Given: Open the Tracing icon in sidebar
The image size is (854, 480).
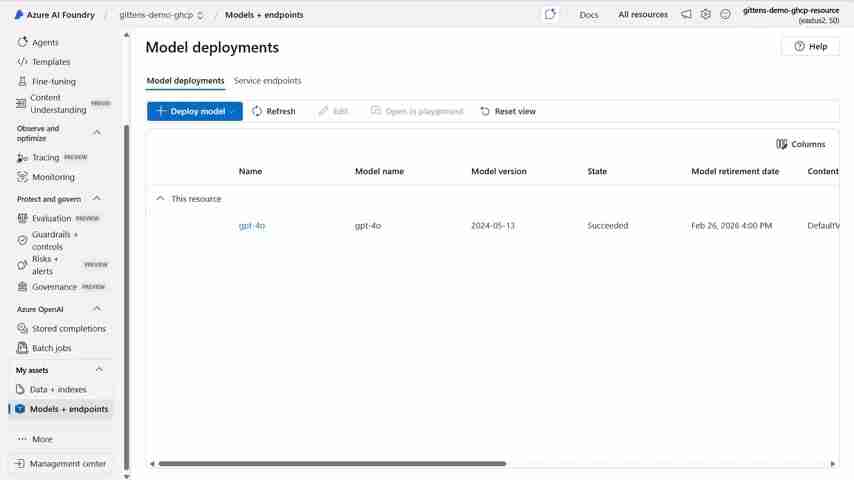Looking at the screenshot, I should pyautogui.click(x=22, y=157).
